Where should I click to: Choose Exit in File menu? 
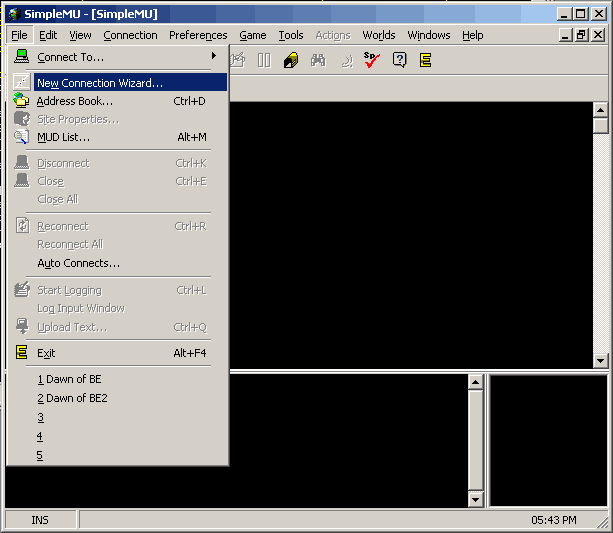[x=117, y=353]
